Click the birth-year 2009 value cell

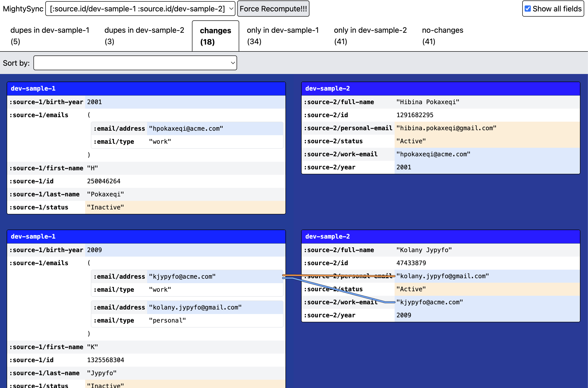(94, 250)
